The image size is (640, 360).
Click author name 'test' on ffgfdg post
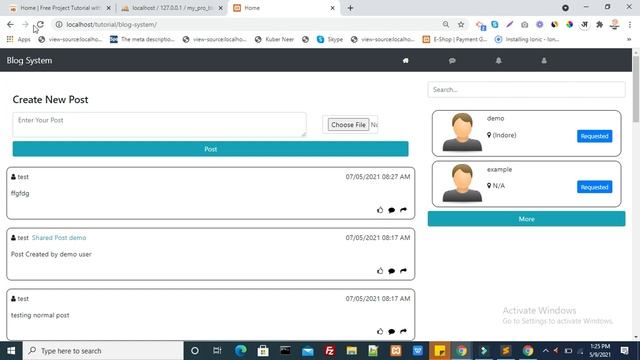tap(23, 177)
